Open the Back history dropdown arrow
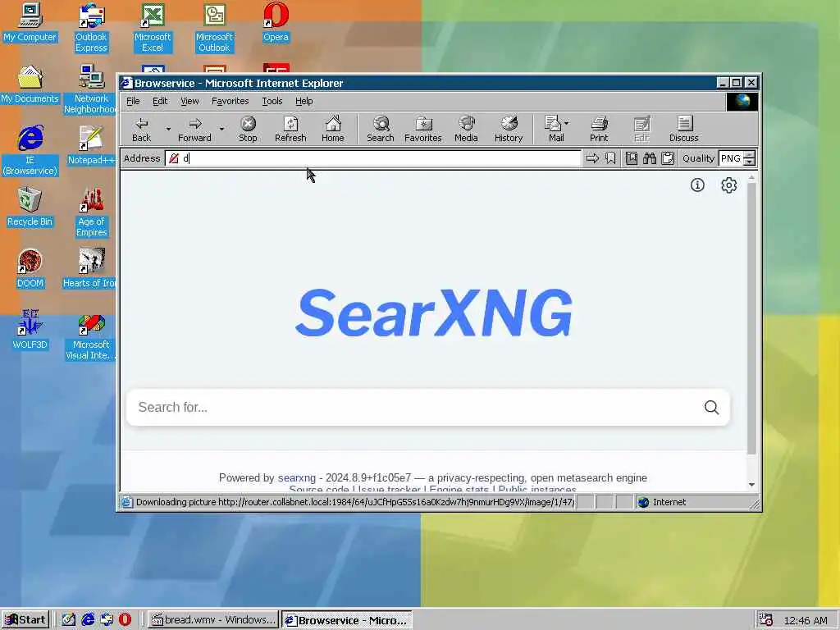840x630 pixels. 167,129
